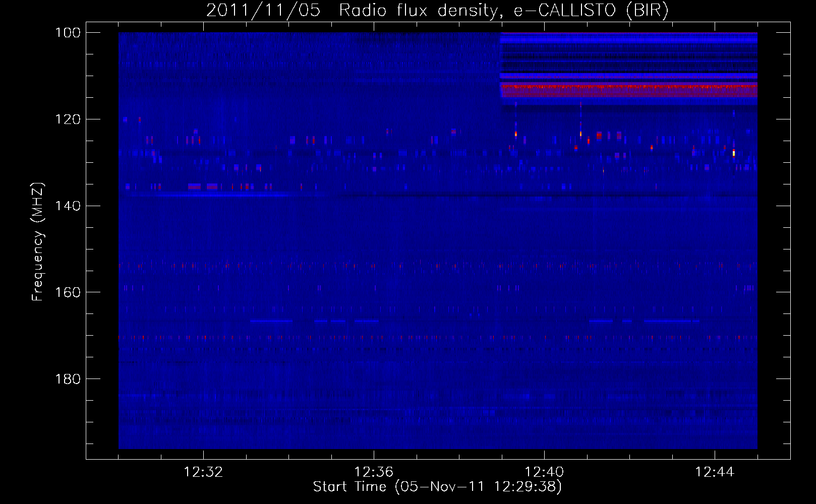Viewport: 816px width, 504px height.
Task: Click the '160' frequency tick label
Action: (68, 292)
